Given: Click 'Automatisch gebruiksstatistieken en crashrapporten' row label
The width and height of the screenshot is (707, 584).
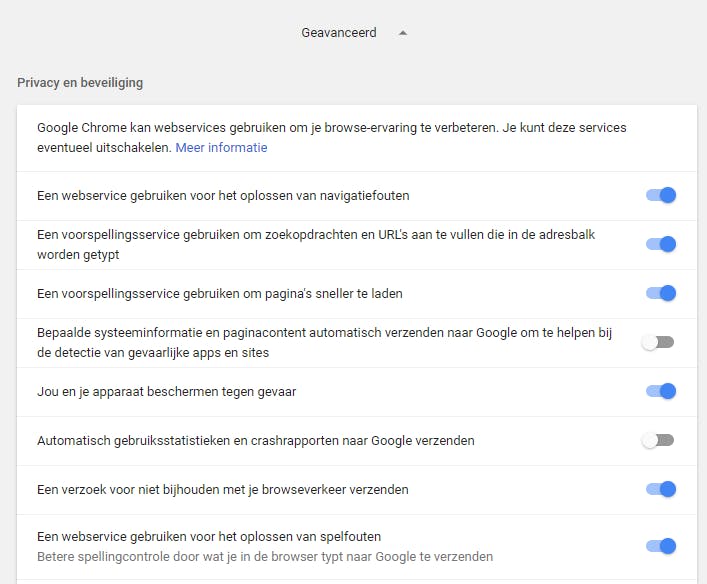Looking at the screenshot, I should click(x=255, y=440).
